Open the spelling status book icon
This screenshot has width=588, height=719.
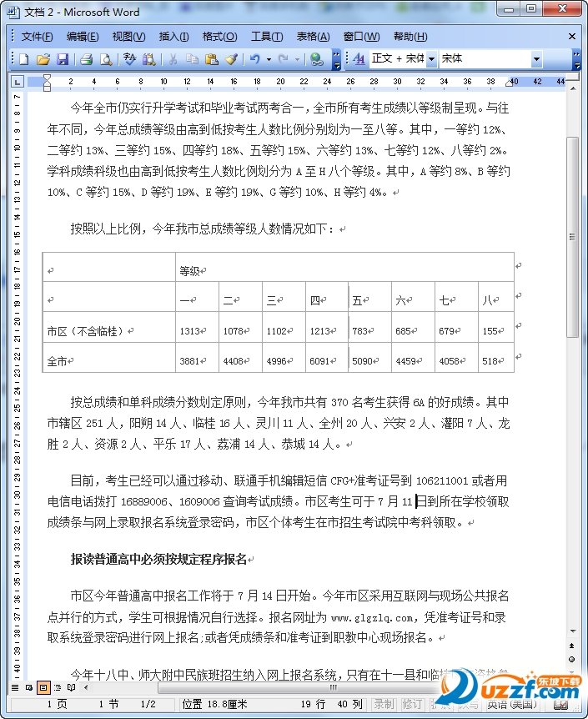click(560, 705)
